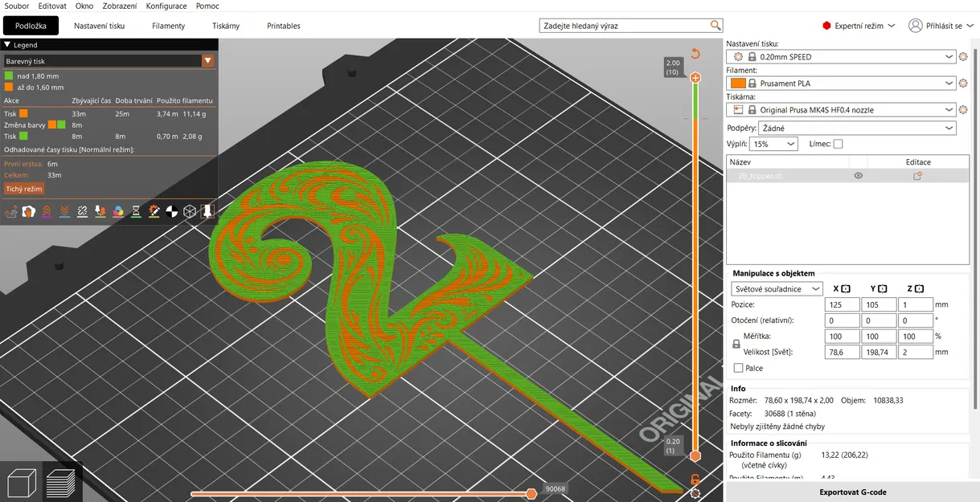Screen dimensions: 980x502
Task: Toggle the tool marker nozzle icon
Action: click(x=207, y=211)
